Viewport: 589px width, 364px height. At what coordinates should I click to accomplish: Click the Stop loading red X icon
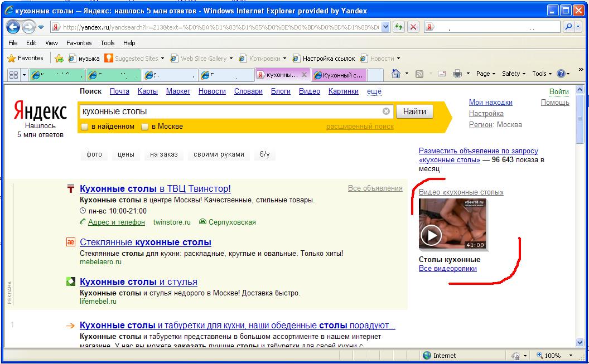[x=413, y=27]
